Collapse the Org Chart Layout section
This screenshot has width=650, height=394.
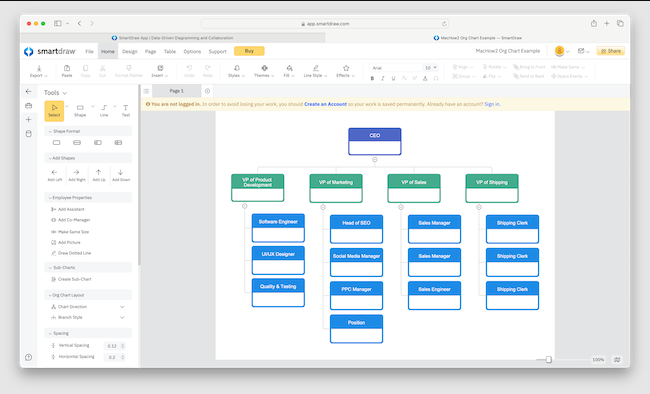click(88, 295)
